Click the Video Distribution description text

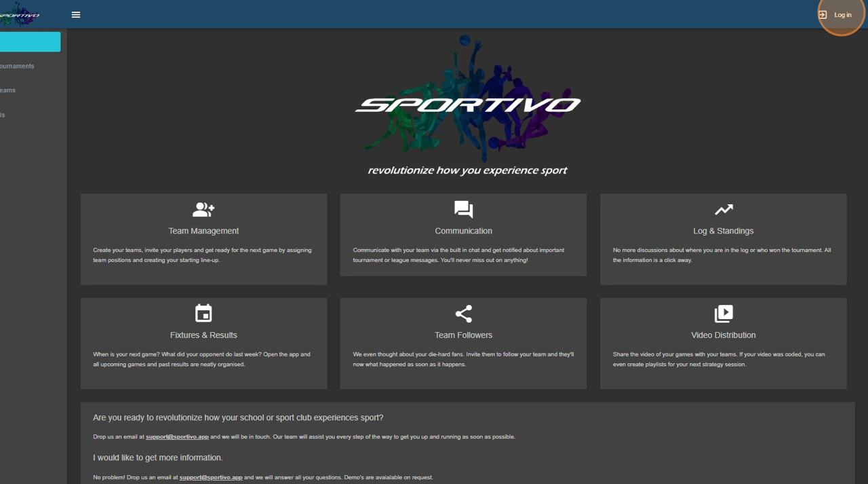[719, 359]
